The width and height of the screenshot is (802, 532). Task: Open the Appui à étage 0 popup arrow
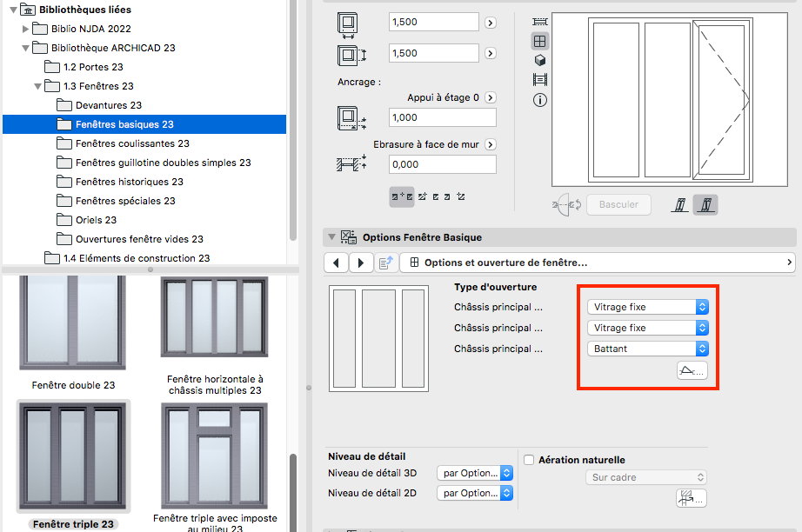490,97
